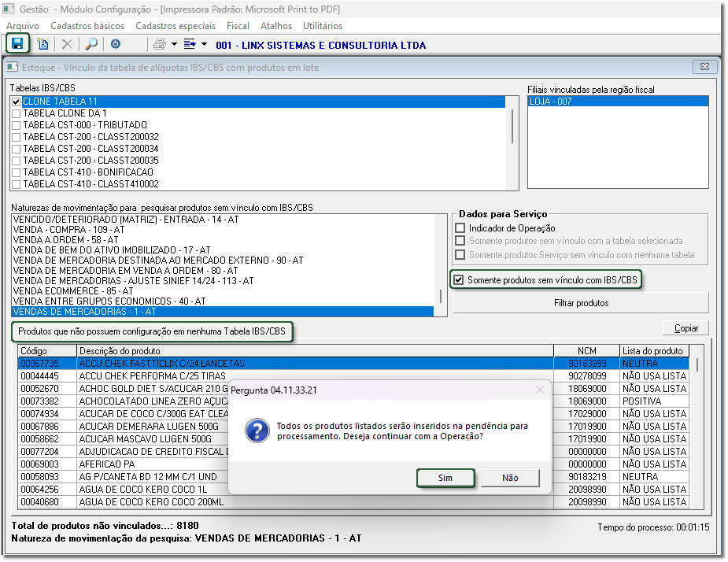Click the Código column header
728x562 pixels.
tap(47, 351)
